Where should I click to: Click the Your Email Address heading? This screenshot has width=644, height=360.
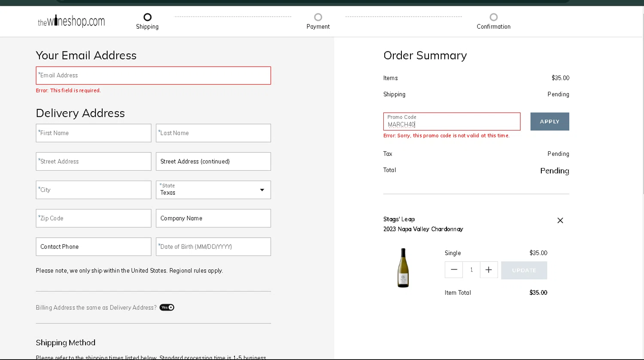click(86, 55)
